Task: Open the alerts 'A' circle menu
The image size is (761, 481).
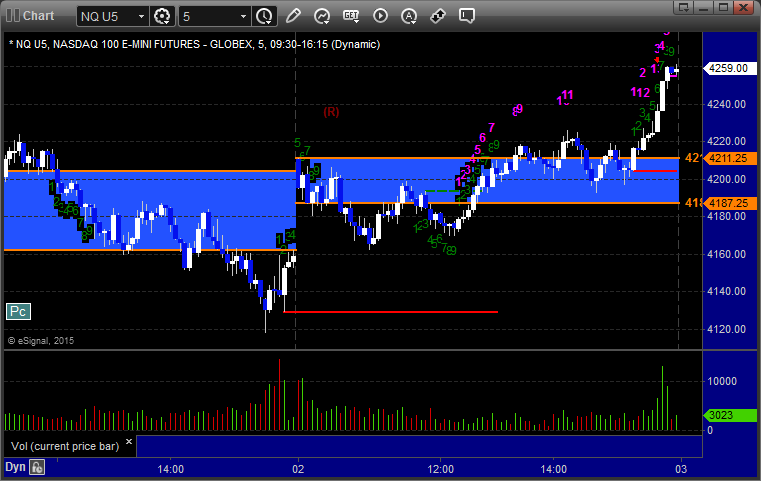Action: [409, 16]
